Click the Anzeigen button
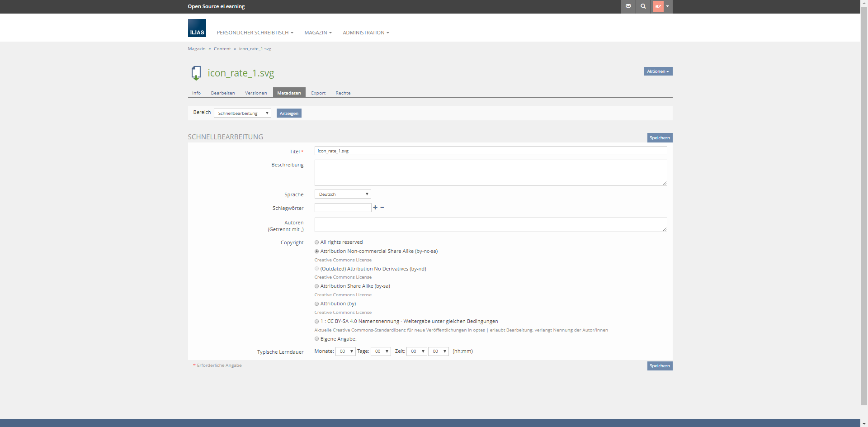 pos(289,113)
